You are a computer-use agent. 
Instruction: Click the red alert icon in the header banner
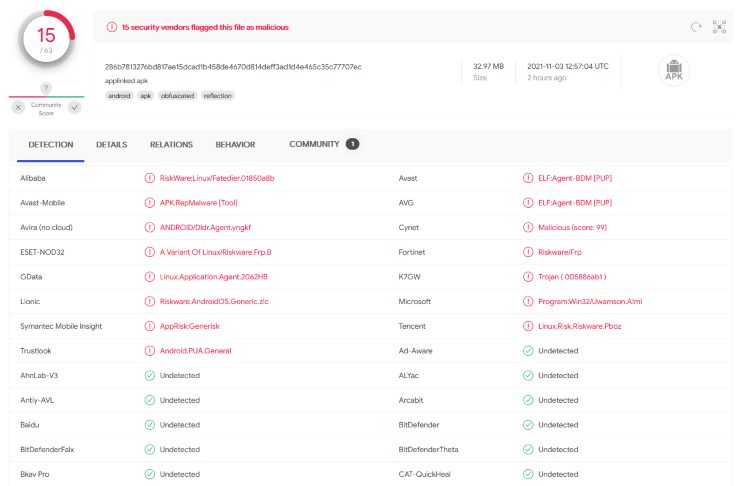click(111, 27)
